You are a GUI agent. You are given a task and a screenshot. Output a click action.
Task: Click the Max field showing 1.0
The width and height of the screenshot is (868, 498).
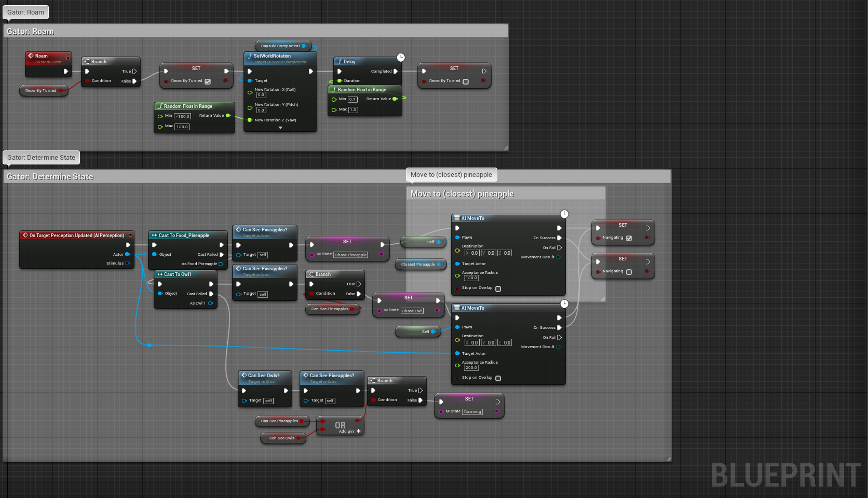(353, 109)
